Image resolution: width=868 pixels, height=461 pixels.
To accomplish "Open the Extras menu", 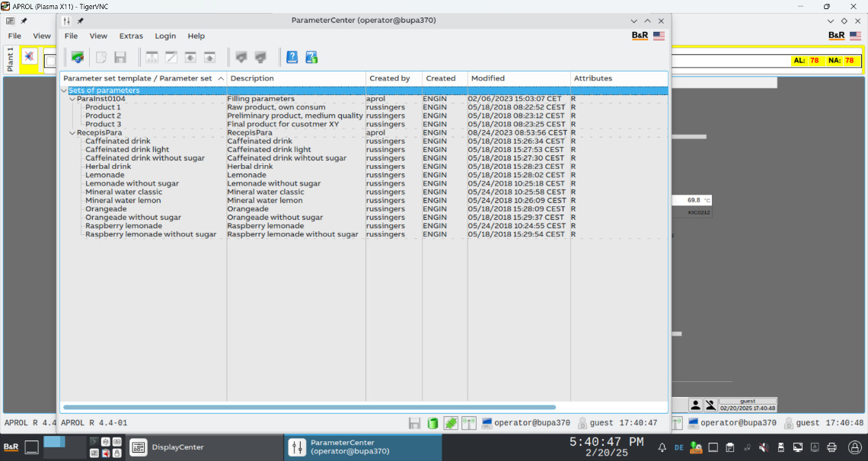I will point(131,36).
